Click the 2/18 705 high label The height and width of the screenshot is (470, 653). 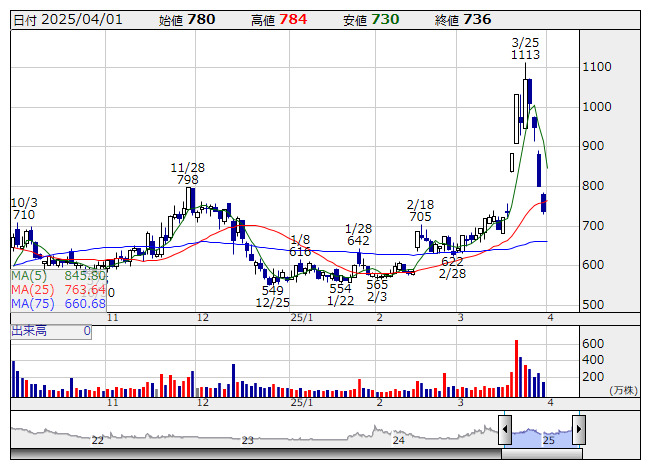(x=420, y=210)
